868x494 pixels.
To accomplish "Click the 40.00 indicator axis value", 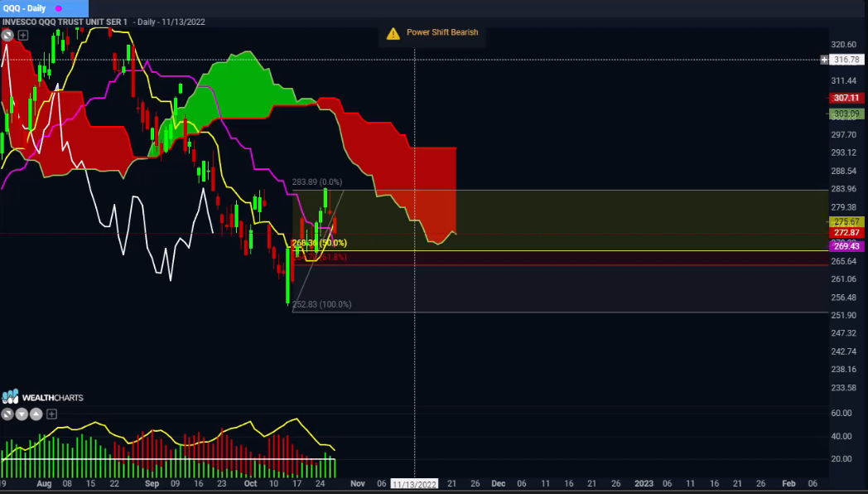I will pyautogui.click(x=841, y=437).
